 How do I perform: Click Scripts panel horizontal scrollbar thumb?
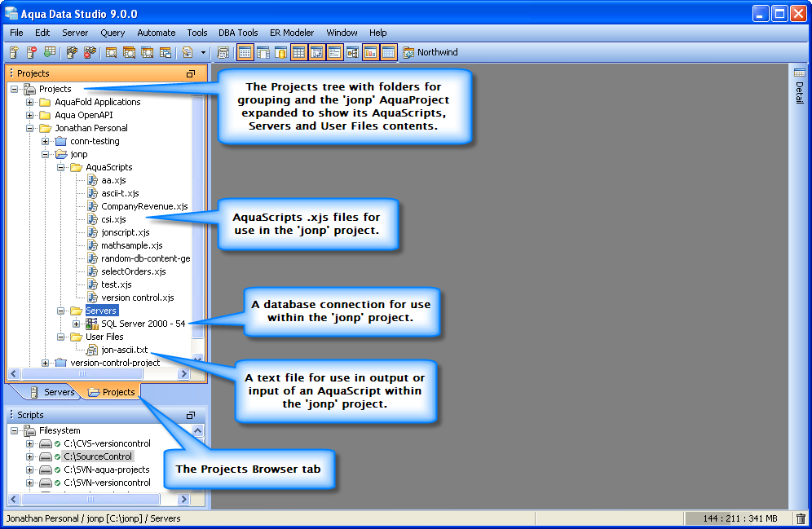point(90,500)
